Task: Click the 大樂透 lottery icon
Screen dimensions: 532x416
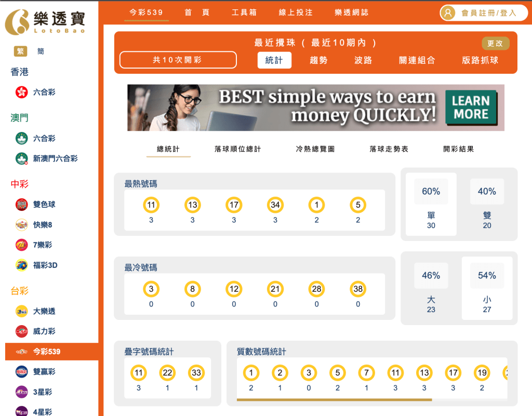Action: coord(21,311)
